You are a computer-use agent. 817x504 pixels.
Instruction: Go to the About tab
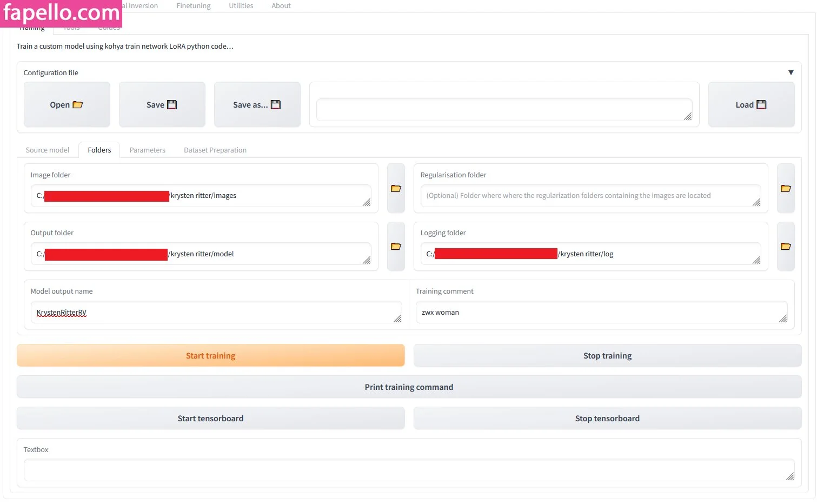coord(281,6)
